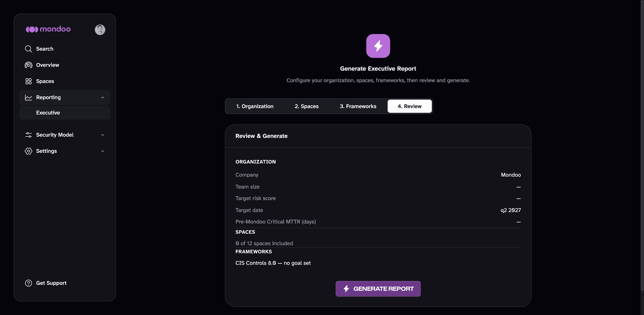Click the Mondoo logo
The image size is (644, 315).
pyautogui.click(x=48, y=29)
